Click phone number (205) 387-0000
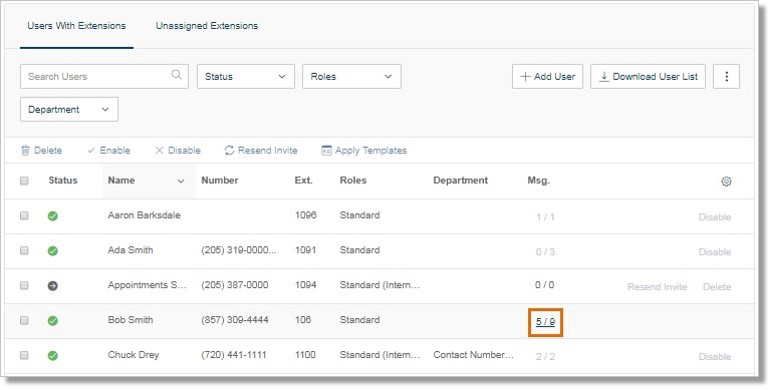This screenshot has height=389, width=771. tap(235, 285)
